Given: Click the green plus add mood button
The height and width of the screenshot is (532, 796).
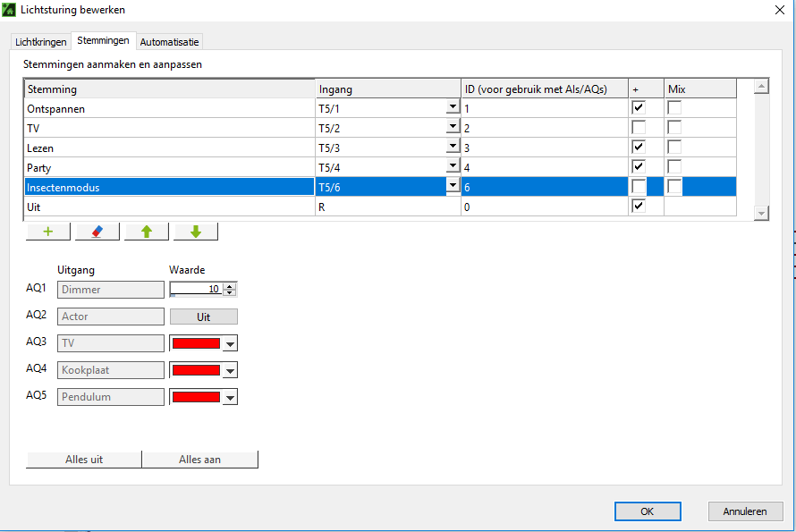Looking at the screenshot, I should coord(48,232).
